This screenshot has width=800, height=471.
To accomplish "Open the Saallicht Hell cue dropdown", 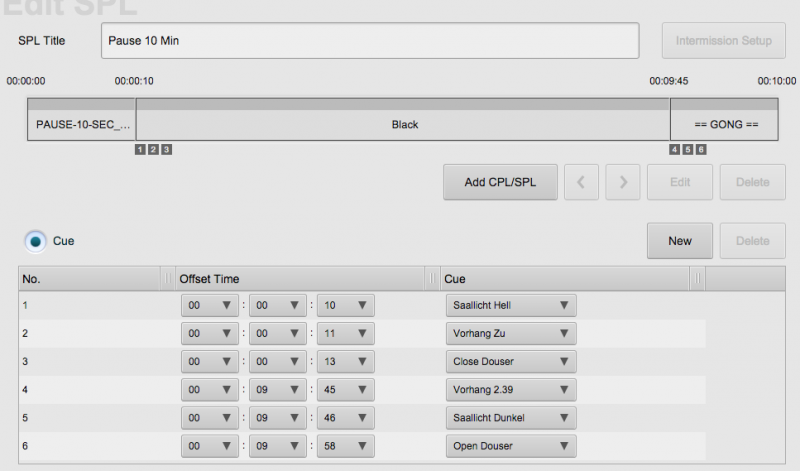I will click(510, 306).
